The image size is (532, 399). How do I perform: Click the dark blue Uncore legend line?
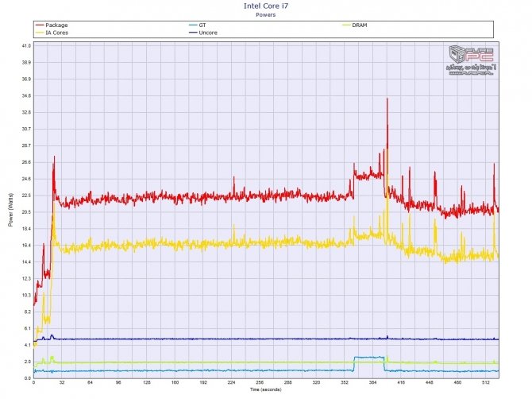tap(193, 33)
